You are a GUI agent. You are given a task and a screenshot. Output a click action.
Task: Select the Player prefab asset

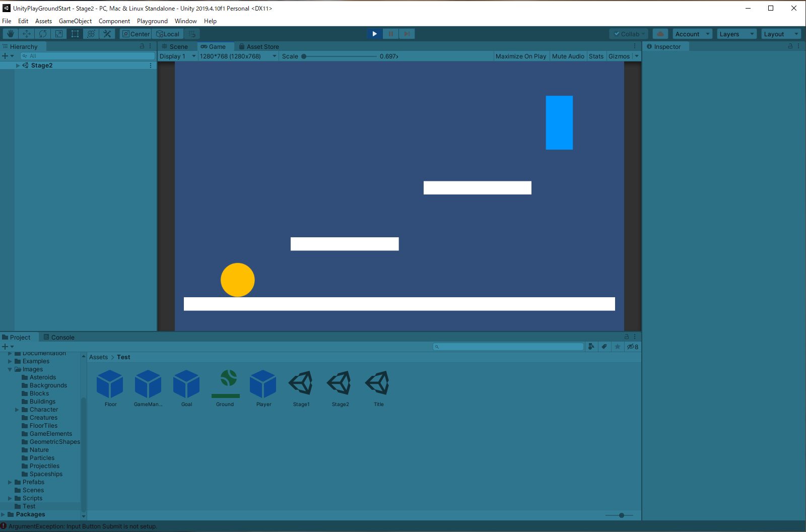tap(263, 388)
